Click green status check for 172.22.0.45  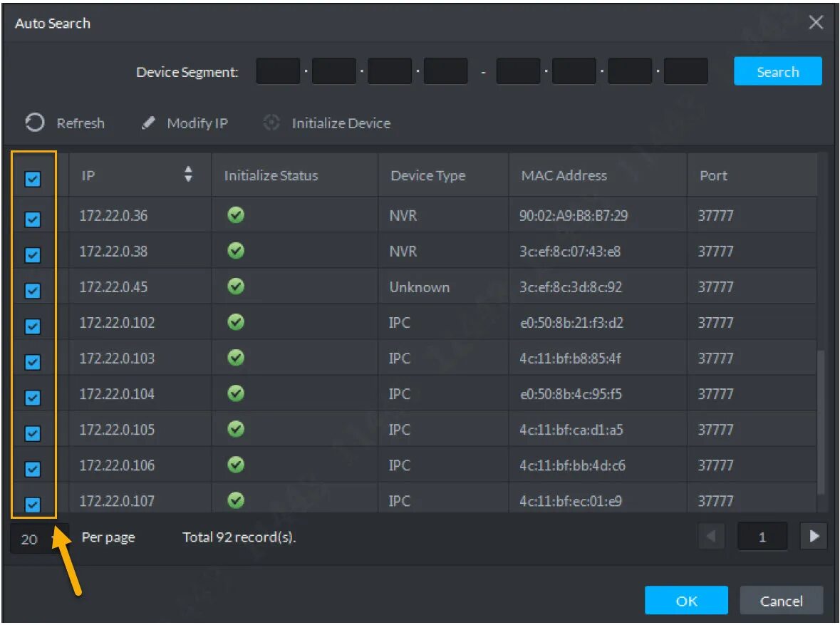[236, 286]
